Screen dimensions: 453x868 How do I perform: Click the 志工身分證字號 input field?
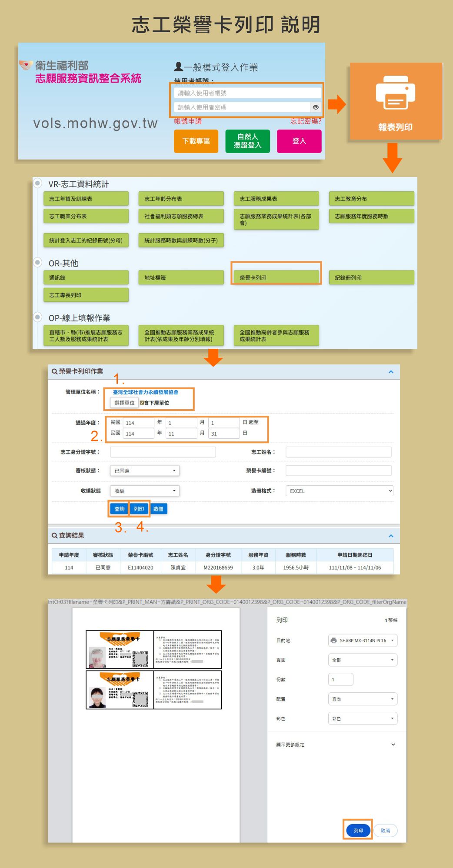point(163,452)
